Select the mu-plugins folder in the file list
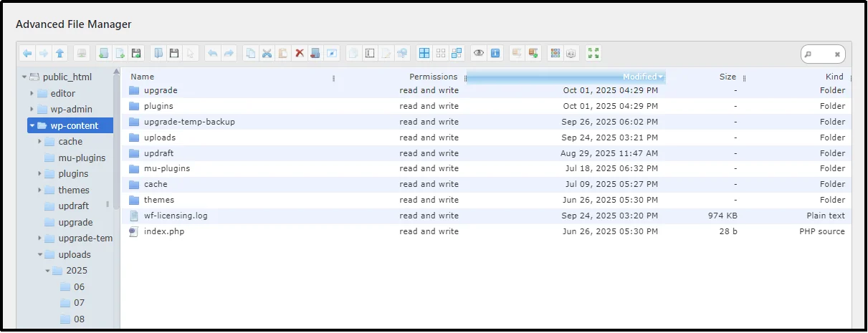This screenshot has width=868, height=333. pos(487,168)
